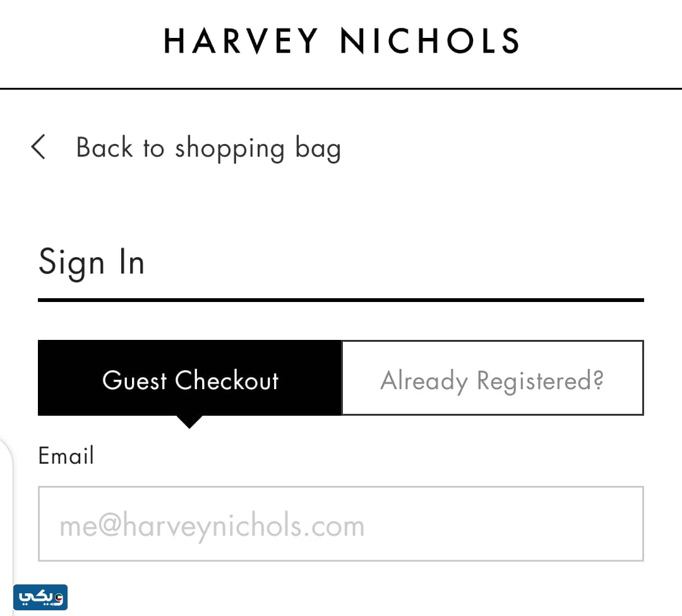Screen dimensions: 682x616
Task: Focus the Email input field
Action: [341, 524]
